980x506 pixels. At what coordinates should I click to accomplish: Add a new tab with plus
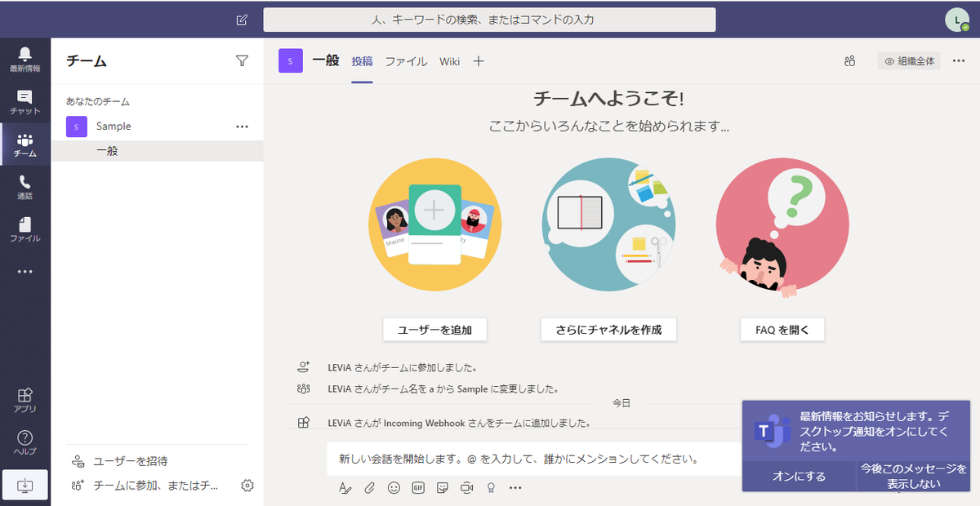click(479, 61)
